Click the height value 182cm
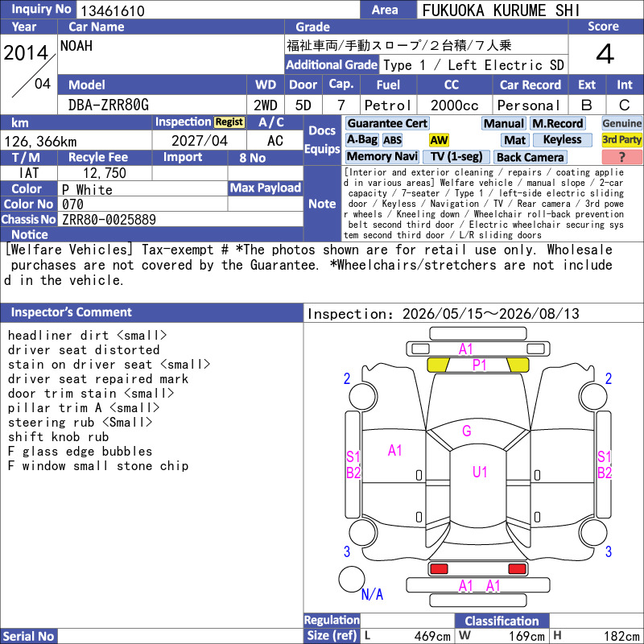Screen dimensions: 644x644 click(621, 636)
